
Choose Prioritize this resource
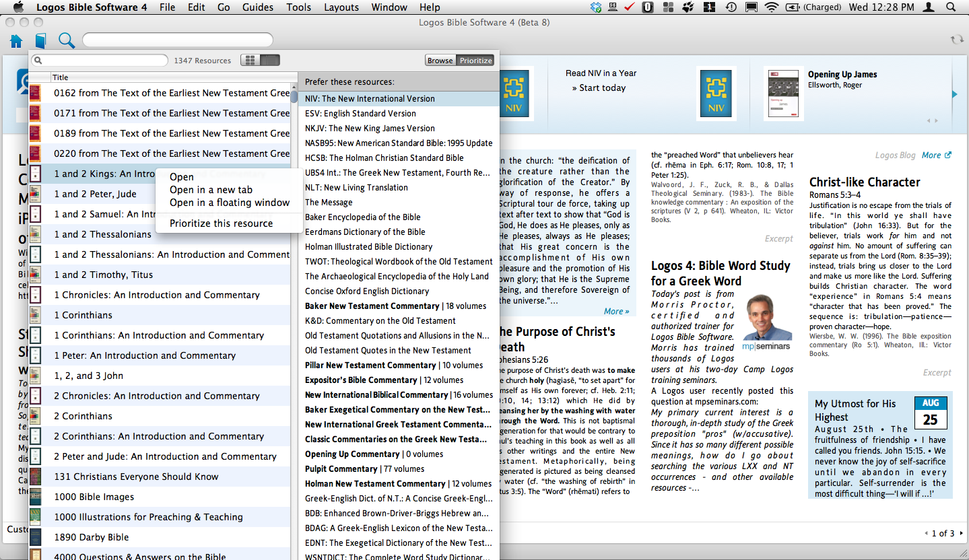click(x=229, y=223)
